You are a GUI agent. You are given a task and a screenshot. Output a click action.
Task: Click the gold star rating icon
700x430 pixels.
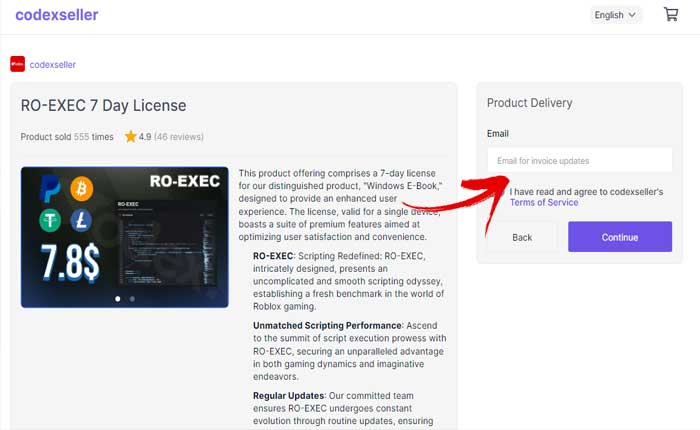(x=130, y=137)
